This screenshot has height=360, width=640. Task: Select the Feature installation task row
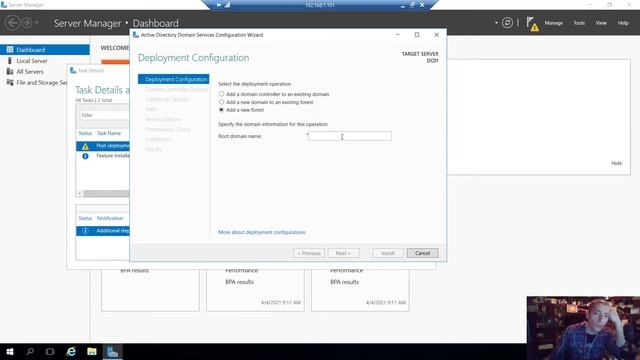coord(103,156)
